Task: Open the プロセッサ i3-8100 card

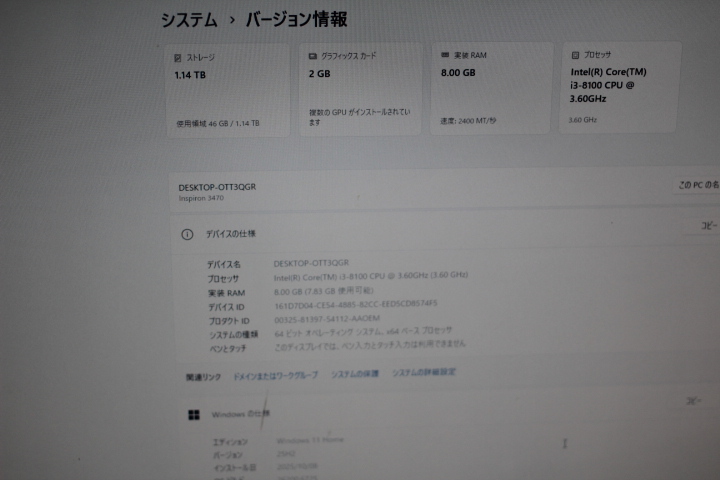Action: tap(618, 87)
